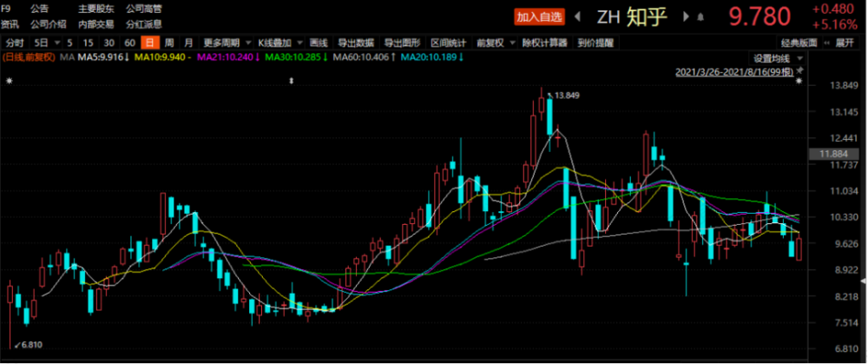Go to previous stock with left arrow
Screen dimensions: 868x364
(x=577, y=17)
